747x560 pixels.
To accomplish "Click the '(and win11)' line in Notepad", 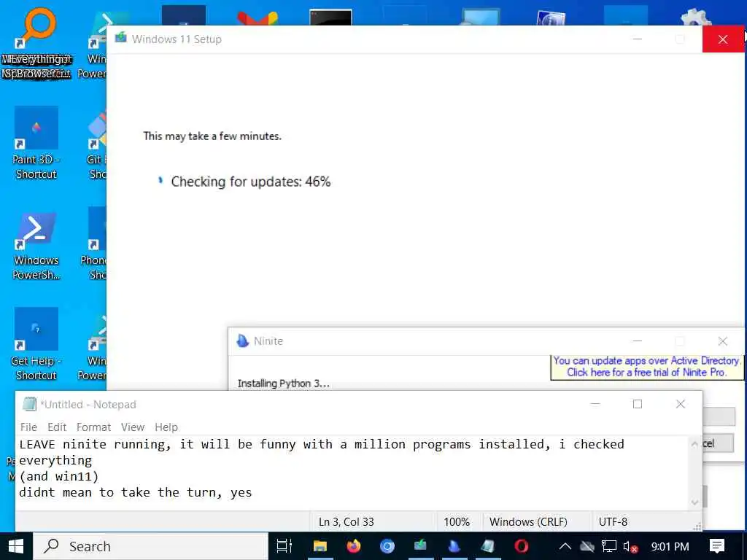I will click(x=59, y=476).
